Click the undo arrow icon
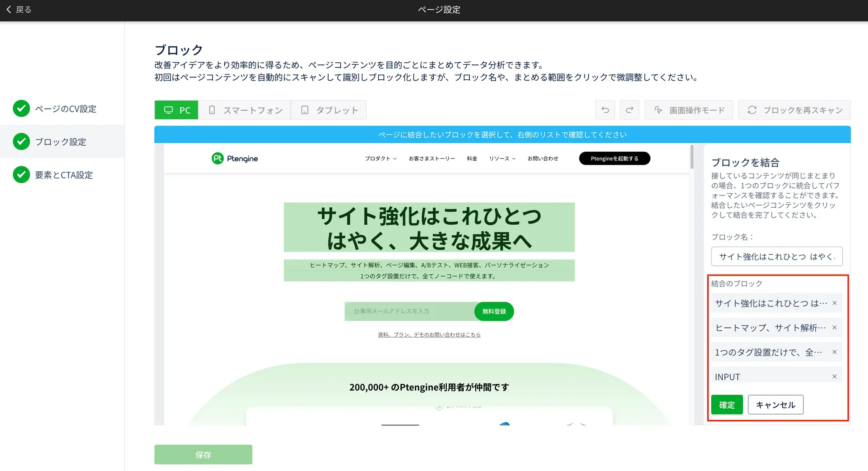 point(605,110)
